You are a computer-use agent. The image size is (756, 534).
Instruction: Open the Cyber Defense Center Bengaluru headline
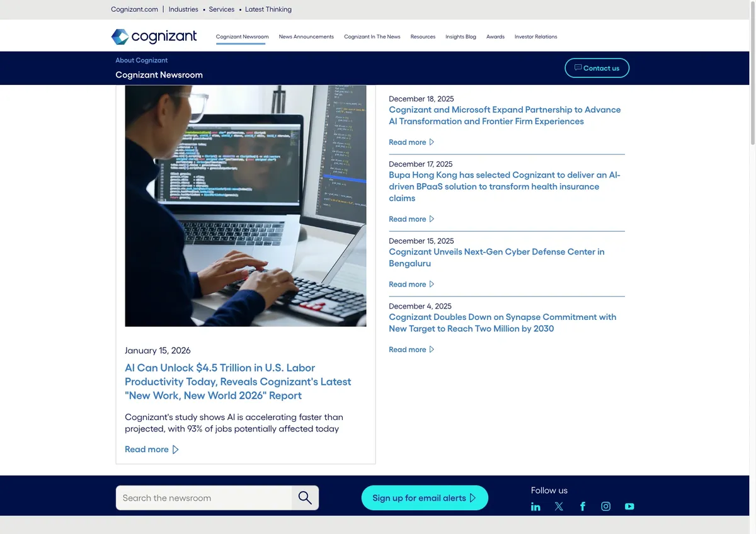point(496,258)
